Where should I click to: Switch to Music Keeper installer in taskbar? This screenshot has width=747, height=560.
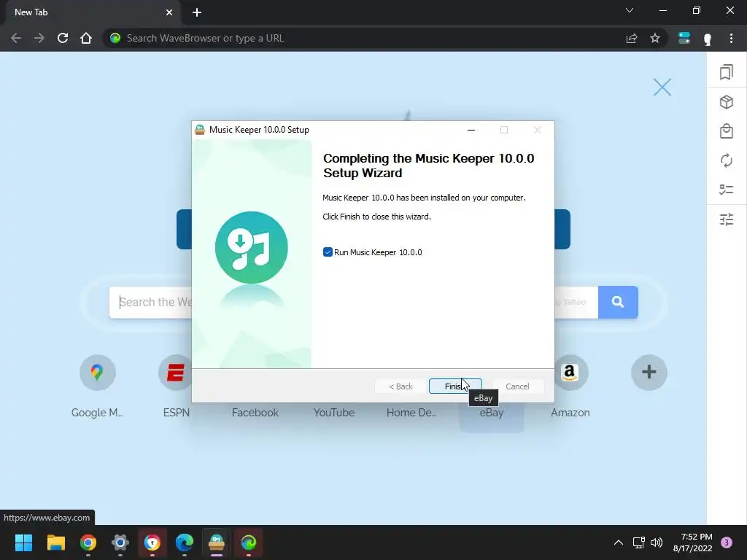(216, 542)
